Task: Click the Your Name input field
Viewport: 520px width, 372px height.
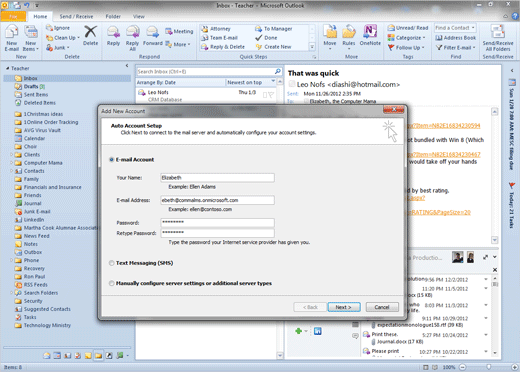Action: (x=217, y=178)
